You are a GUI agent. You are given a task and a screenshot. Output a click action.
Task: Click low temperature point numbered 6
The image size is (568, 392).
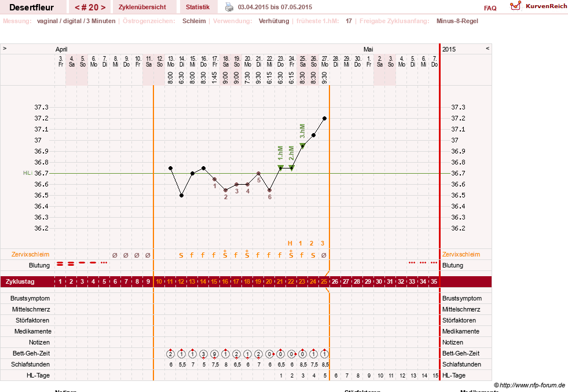[269, 190]
